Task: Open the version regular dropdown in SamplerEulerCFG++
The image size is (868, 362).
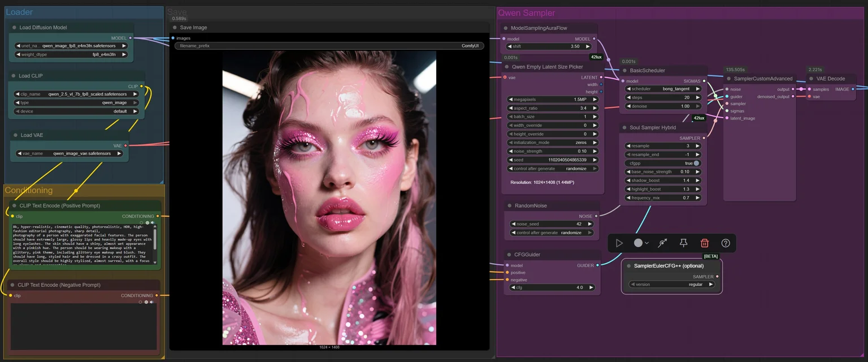Action: (x=672, y=285)
